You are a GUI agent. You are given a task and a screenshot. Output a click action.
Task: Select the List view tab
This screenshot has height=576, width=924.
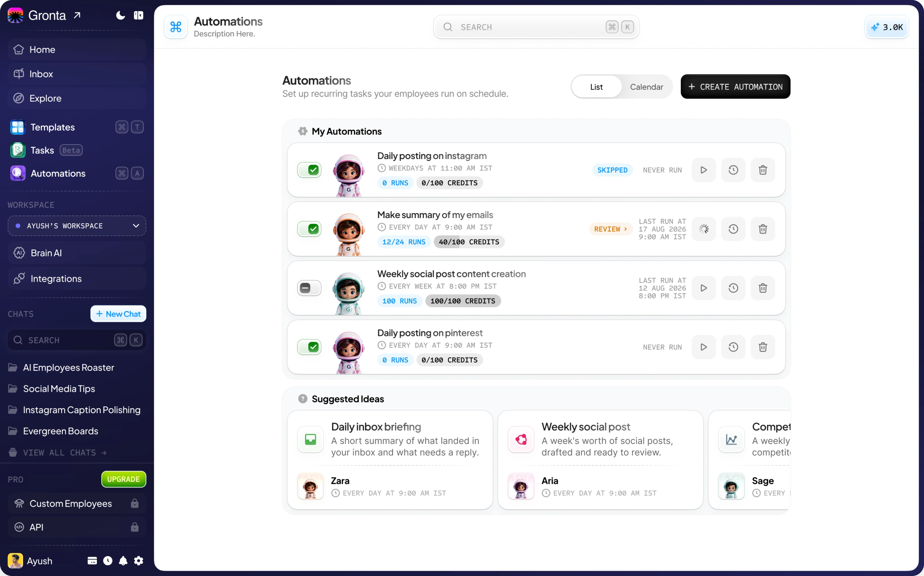596,87
